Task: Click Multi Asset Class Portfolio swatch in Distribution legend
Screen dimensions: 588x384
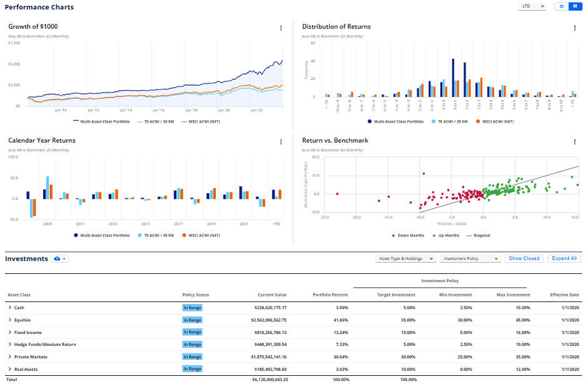Action: pyautogui.click(x=370, y=121)
